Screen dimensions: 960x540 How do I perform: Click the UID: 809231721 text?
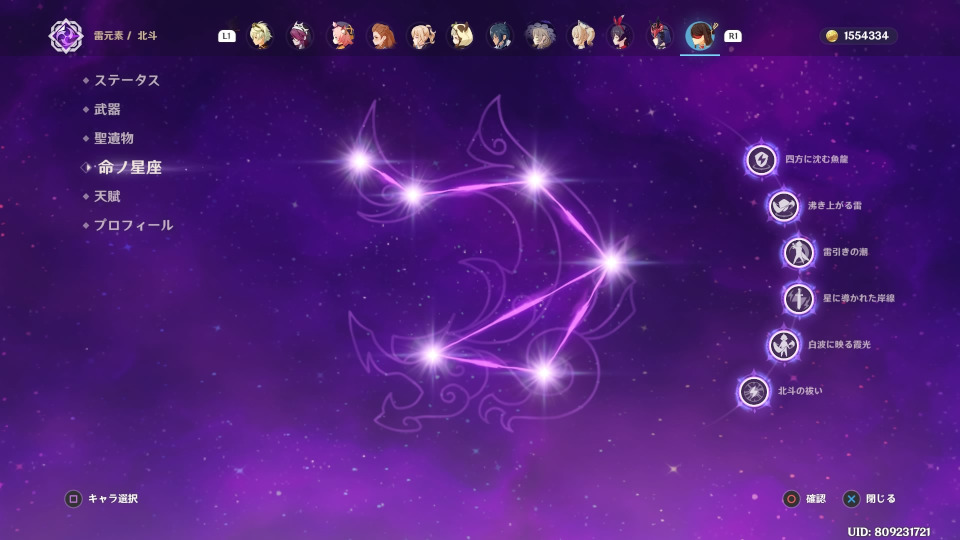(889, 531)
